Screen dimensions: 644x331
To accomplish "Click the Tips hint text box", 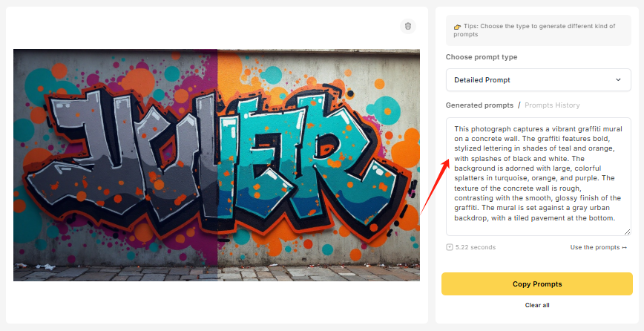I will [x=538, y=30].
